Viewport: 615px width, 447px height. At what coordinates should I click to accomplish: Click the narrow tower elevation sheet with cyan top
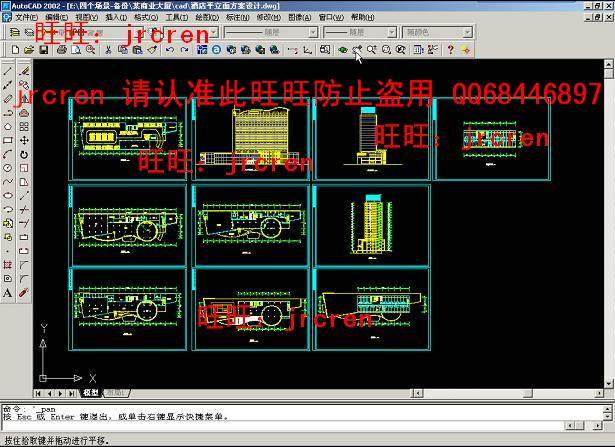(372, 140)
